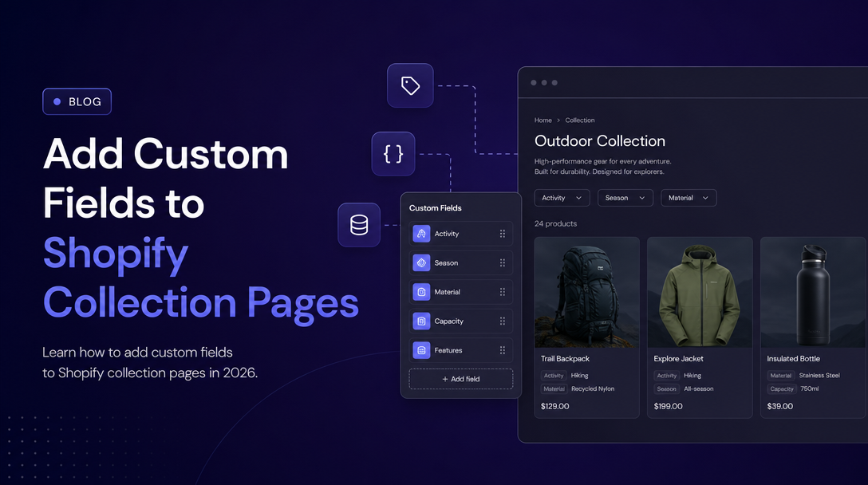Grab the drag handle on the Features row
Screen dimensions: 868x485
point(503,350)
